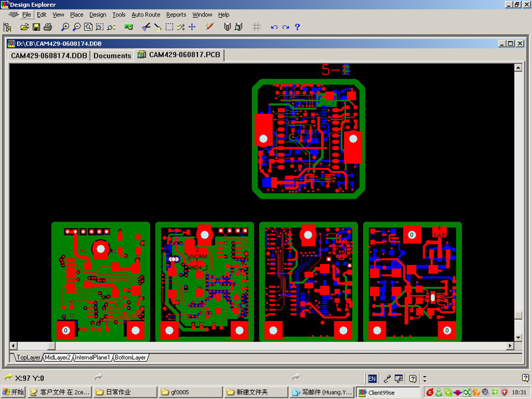Click the Open document folder icon

coord(25,27)
